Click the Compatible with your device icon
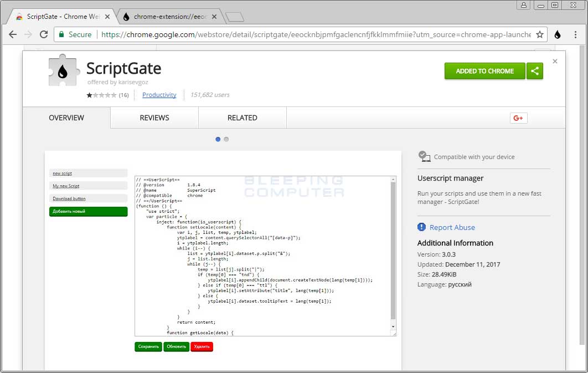The image size is (588, 373). click(424, 156)
